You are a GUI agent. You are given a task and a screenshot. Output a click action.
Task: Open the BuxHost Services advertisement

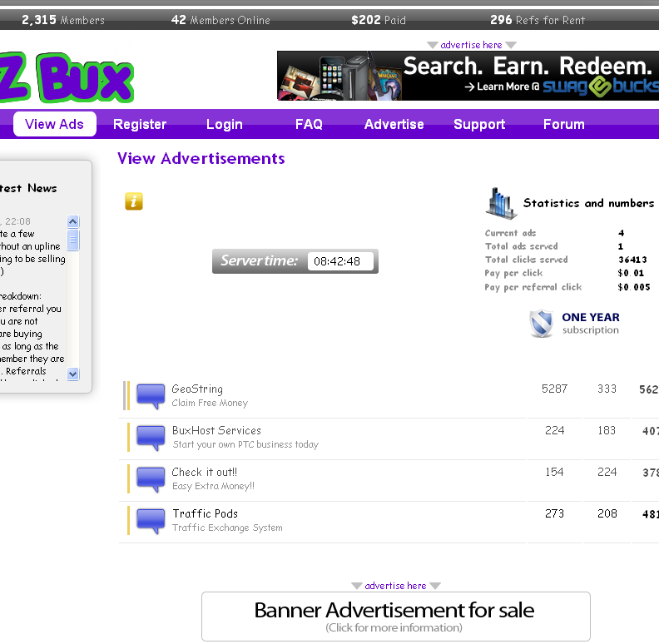pyautogui.click(x=216, y=431)
